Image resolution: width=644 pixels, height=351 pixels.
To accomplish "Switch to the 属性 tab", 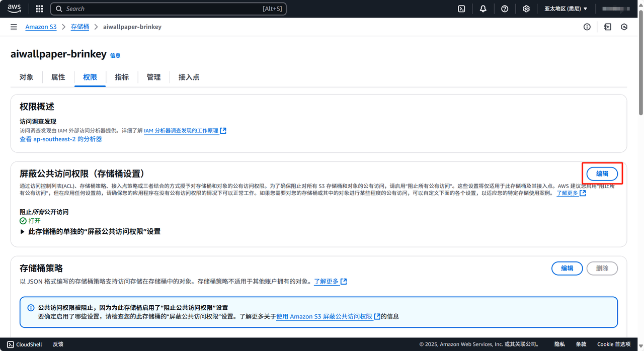I will pyautogui.click(x=58, y=77).
